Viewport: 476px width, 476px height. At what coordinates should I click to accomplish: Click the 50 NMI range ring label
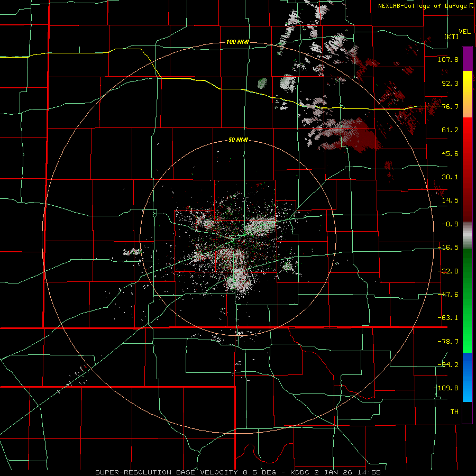click(237, 140)
